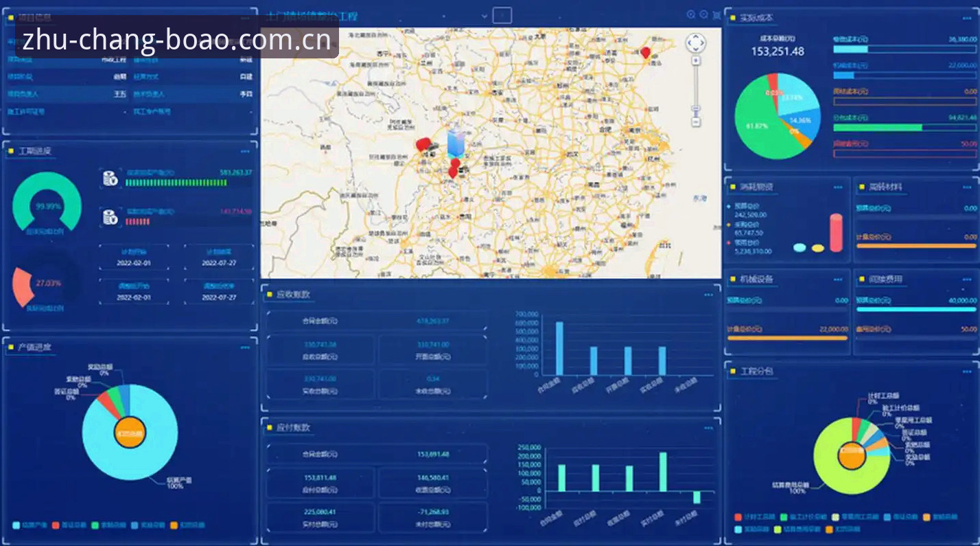Toggle the orange legend item in 产值进度
This screenshot has height=546, width=980.
click(x=187, y=525)
